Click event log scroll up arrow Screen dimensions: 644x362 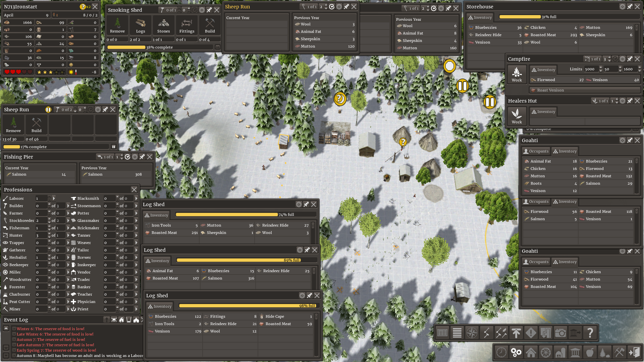tap(6, 328)
